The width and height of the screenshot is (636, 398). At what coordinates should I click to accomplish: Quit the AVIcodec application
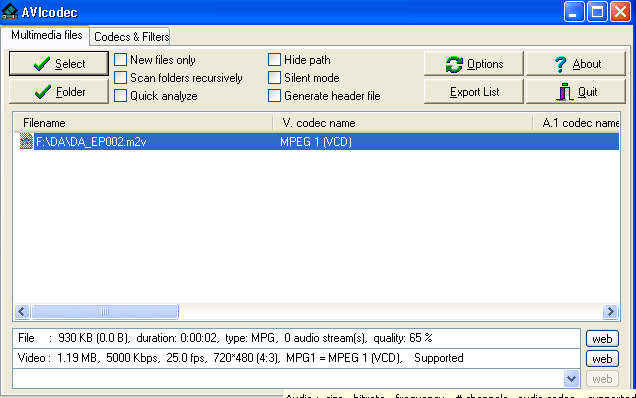[x=576, y=92]
